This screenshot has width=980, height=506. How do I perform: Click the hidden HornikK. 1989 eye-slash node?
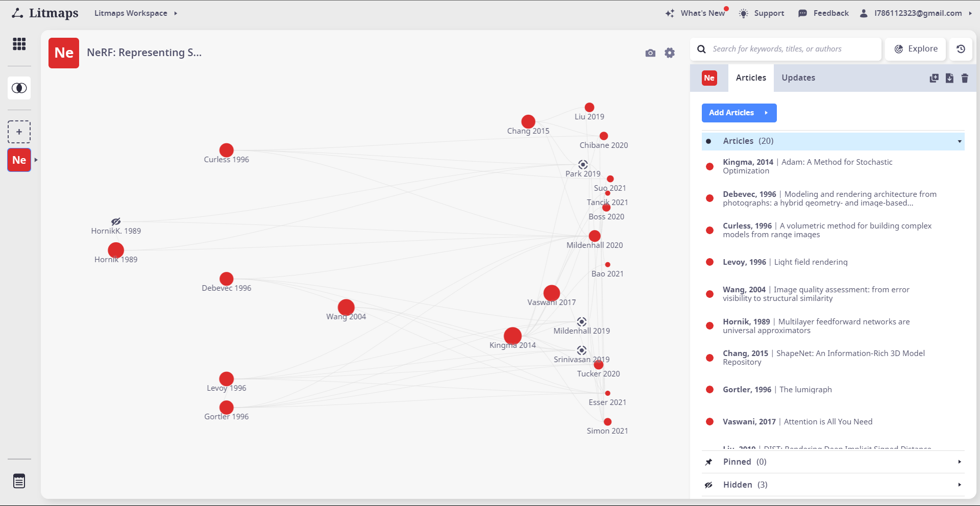point(116,221)
